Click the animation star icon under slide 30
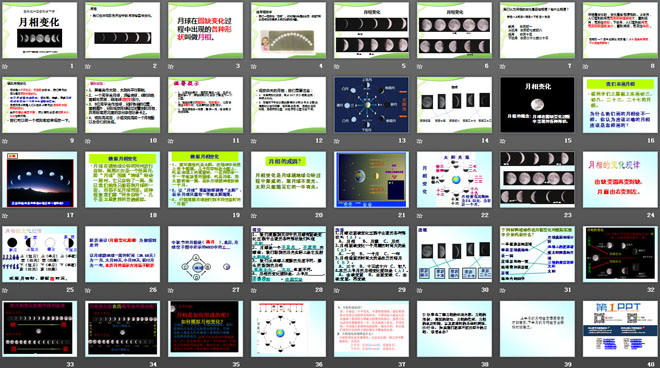The height and width of the screenshot is (368, 660). (x=420, y=290)
